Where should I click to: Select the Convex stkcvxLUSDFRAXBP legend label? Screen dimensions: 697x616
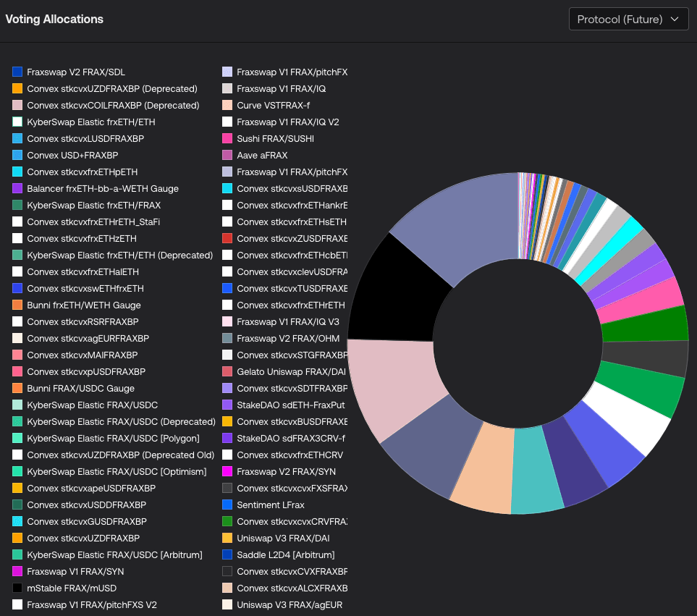click(85, 138)
